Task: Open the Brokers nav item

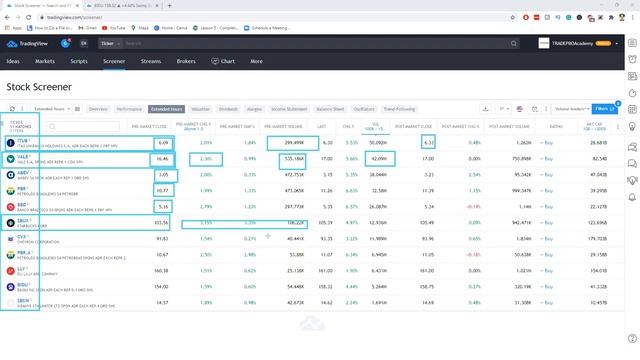Action: pyautogui.click(x=186, y=61)
